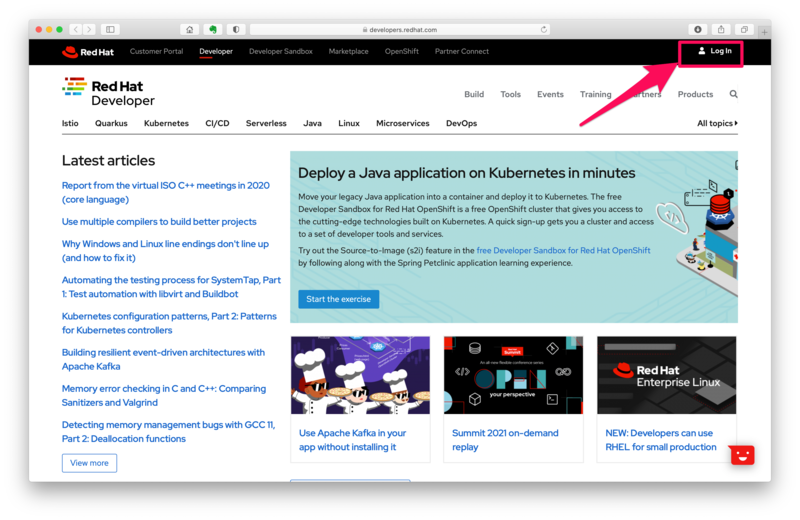Open Partner Connect in top bar
The width and height of the screenshot is (800, 520).
(462, 52)
